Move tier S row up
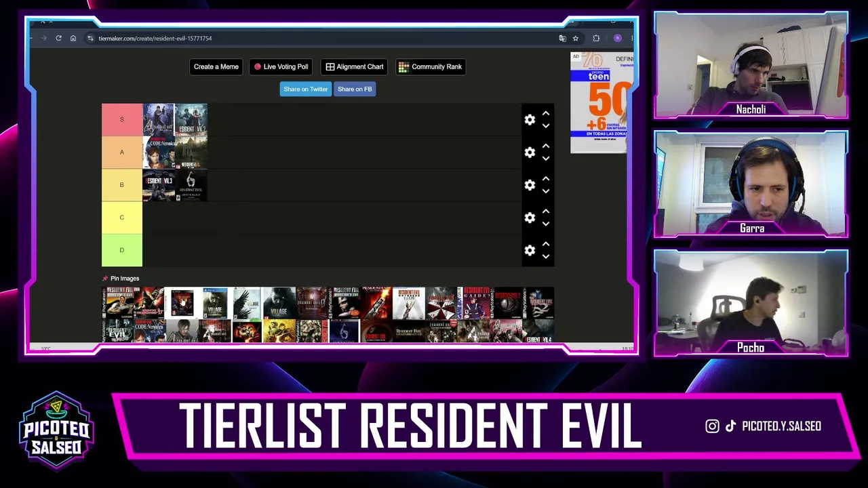The height and width of the screenshot is (488, 868). click(x=545, y=114)
